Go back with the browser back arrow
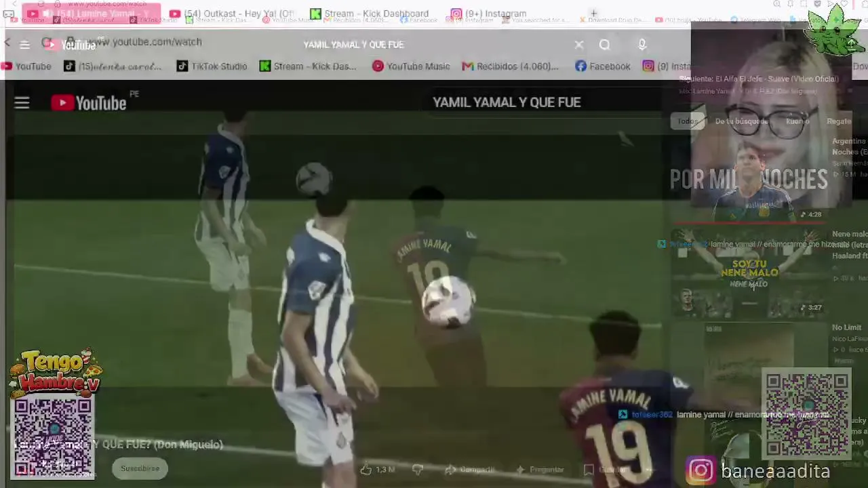The width and height of the screenshot is (868, 488). 7,43
